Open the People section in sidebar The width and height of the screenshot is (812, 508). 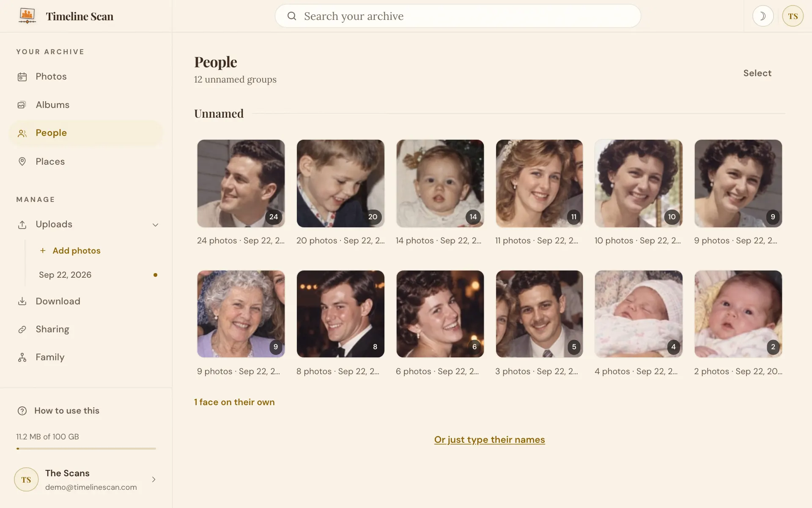click(x=86, y=133)
